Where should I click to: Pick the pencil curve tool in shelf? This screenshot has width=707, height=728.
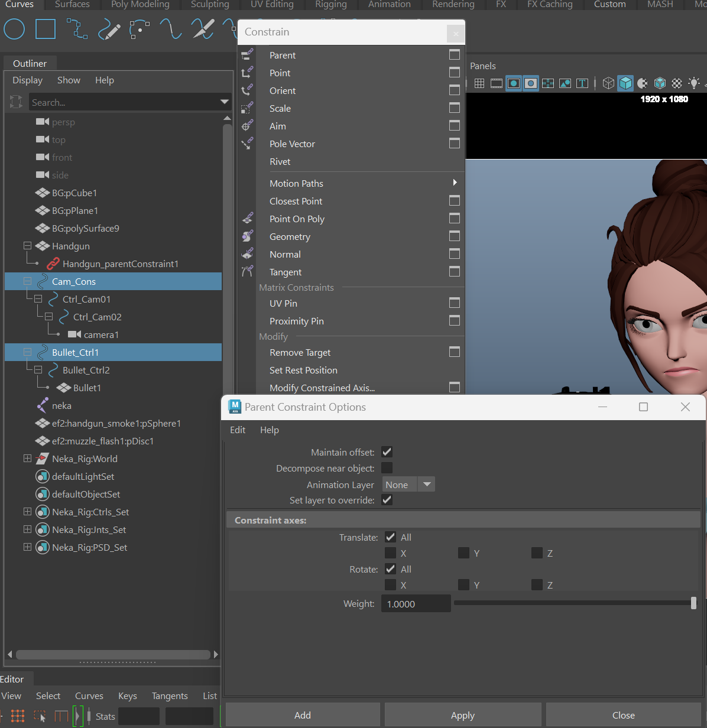[x=109, y=29]
